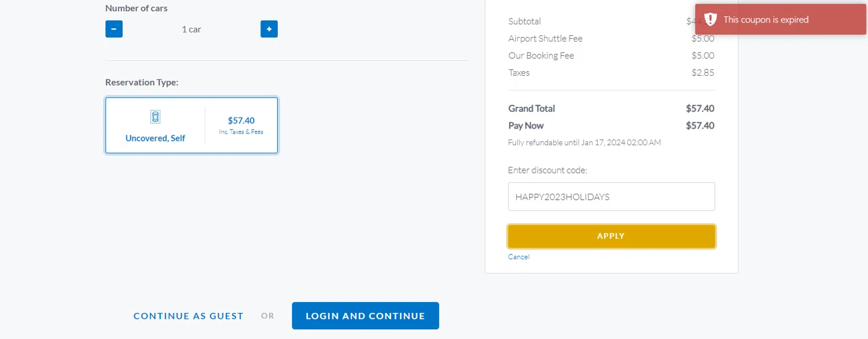
Task: Click the Grand Total label
Action: (531, 108)
